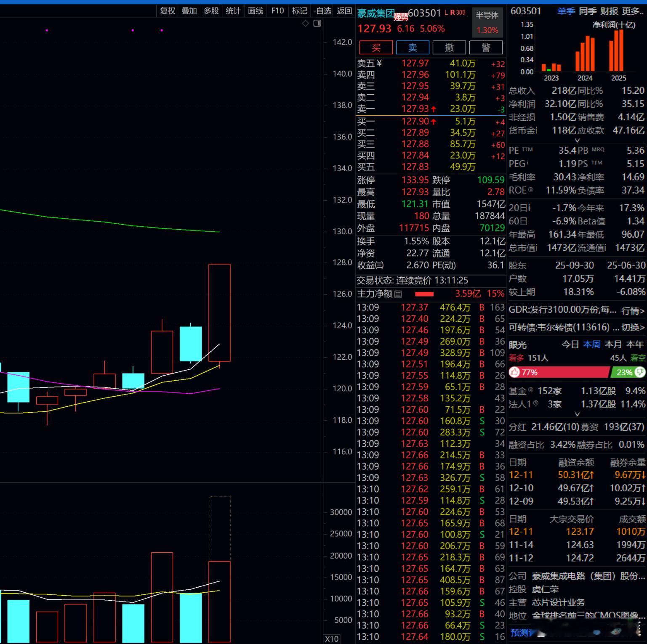The width and height of the screenshot is (647, 644).
Task: Click the 看多 label with 151人
Action: click(529, 358)
